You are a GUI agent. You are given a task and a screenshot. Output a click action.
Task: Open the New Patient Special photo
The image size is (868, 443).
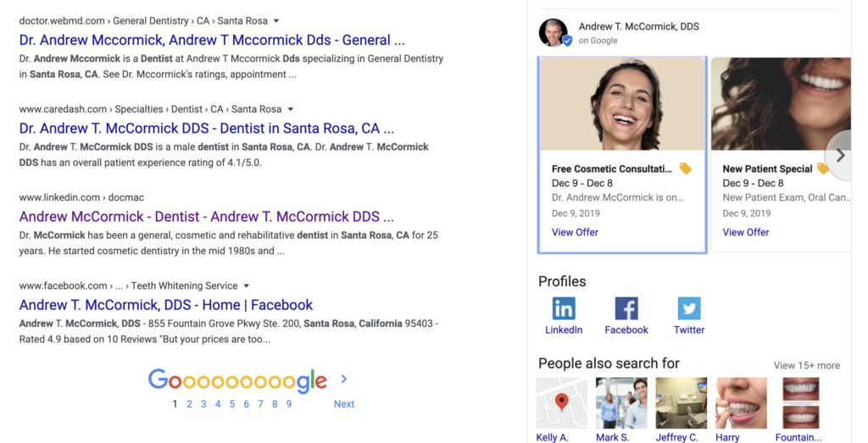781,104
